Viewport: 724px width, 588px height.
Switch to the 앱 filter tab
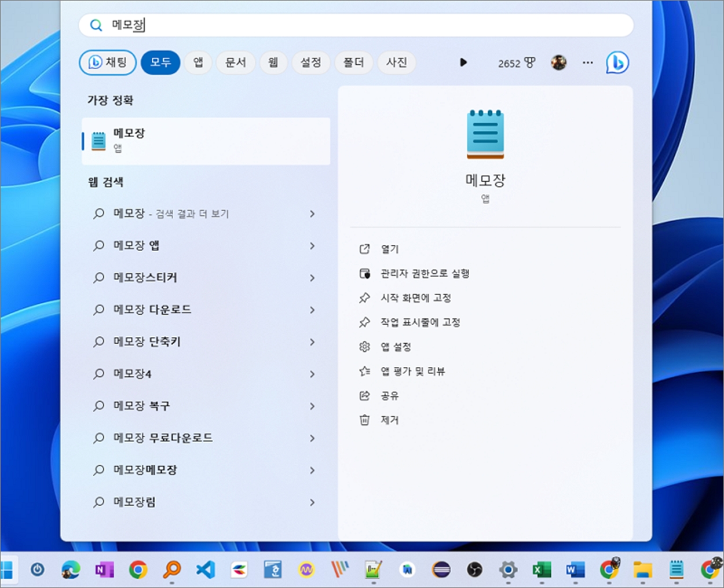198,63
